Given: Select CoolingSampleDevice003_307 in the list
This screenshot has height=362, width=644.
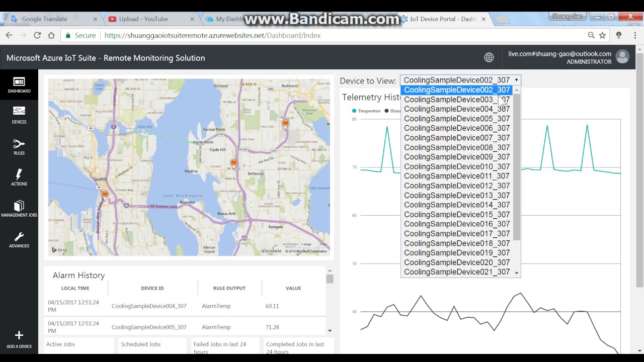Looking at the screenshot, I should pos(457,100).
